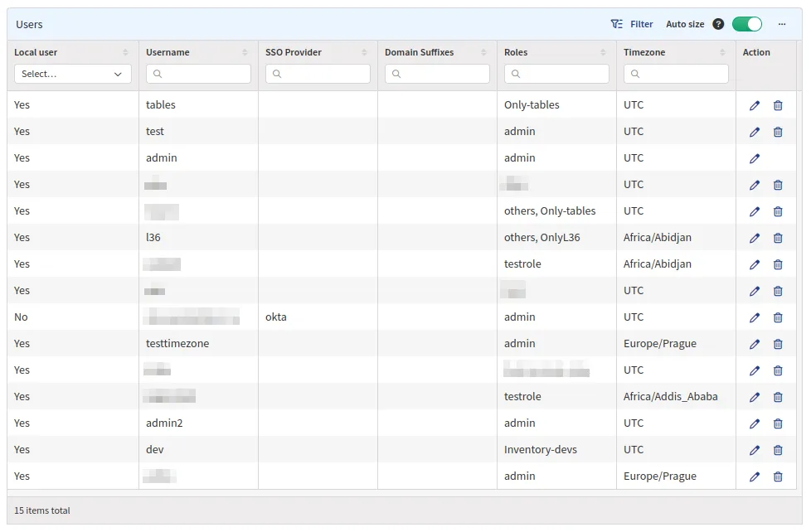This screenshot has width=811, height=532.
Task: Edit the admin2 user
Action: coord(754,423)
